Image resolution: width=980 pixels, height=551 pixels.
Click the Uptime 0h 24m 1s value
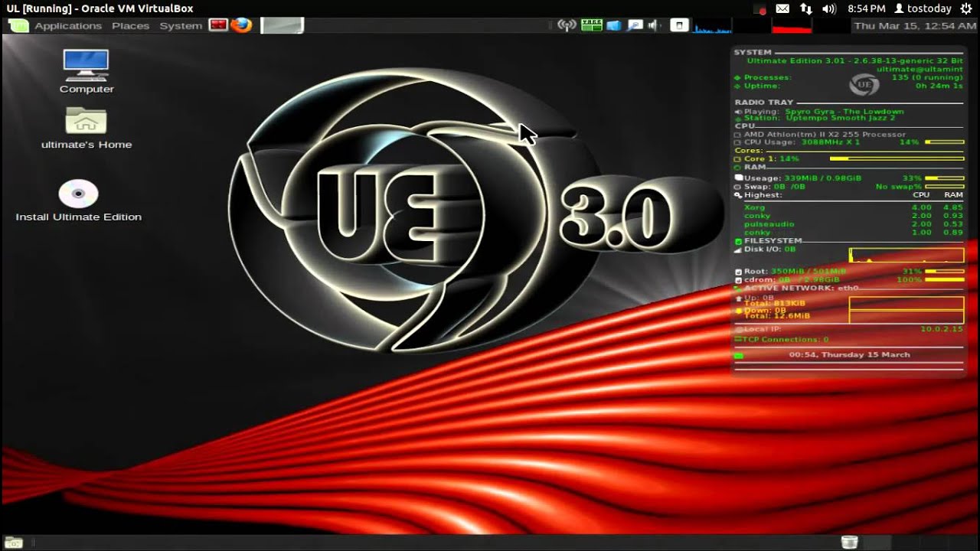tap(939, 86)
